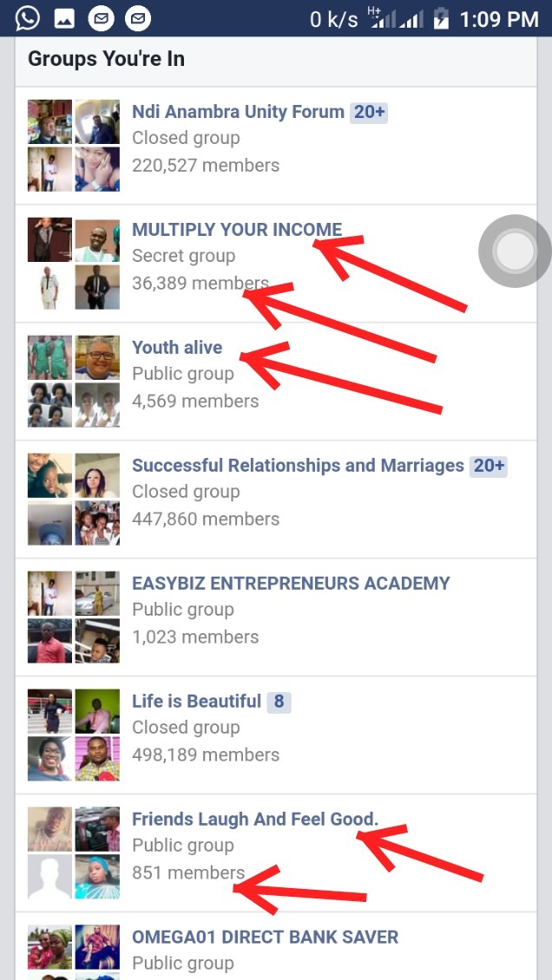The image size is (552, 980).
Task: Tap the battery charging icon
Action: coord(442,19)
